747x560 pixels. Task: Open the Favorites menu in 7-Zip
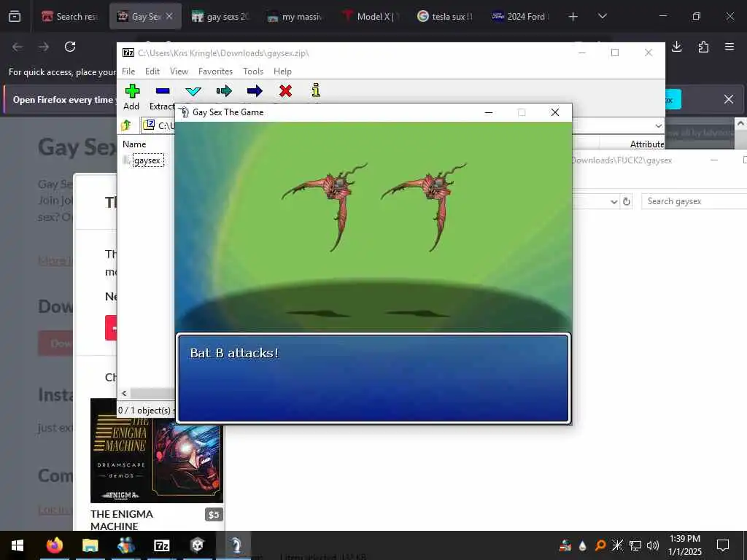pyautogui.click(x=215, y=71)
